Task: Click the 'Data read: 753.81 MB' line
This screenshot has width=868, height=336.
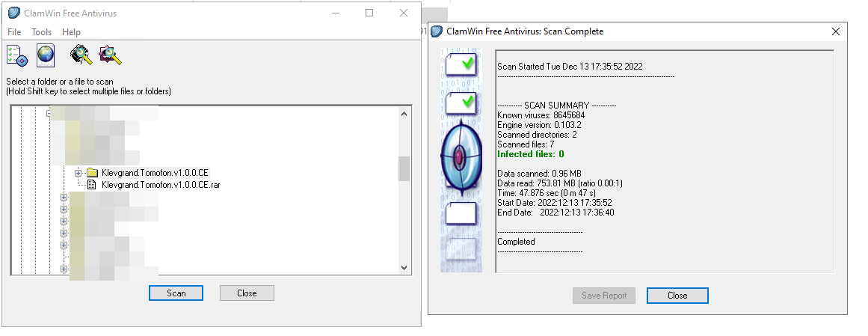Action: point(560,183)
